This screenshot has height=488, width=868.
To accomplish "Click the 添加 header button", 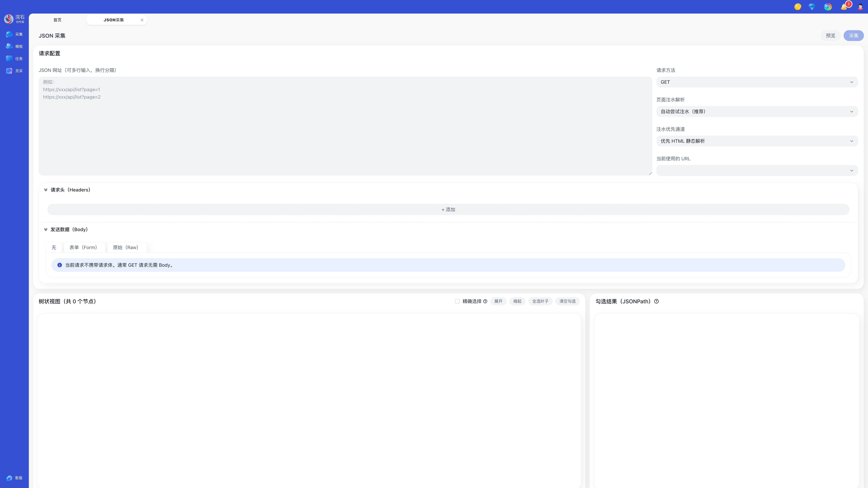I will (448, 209).
